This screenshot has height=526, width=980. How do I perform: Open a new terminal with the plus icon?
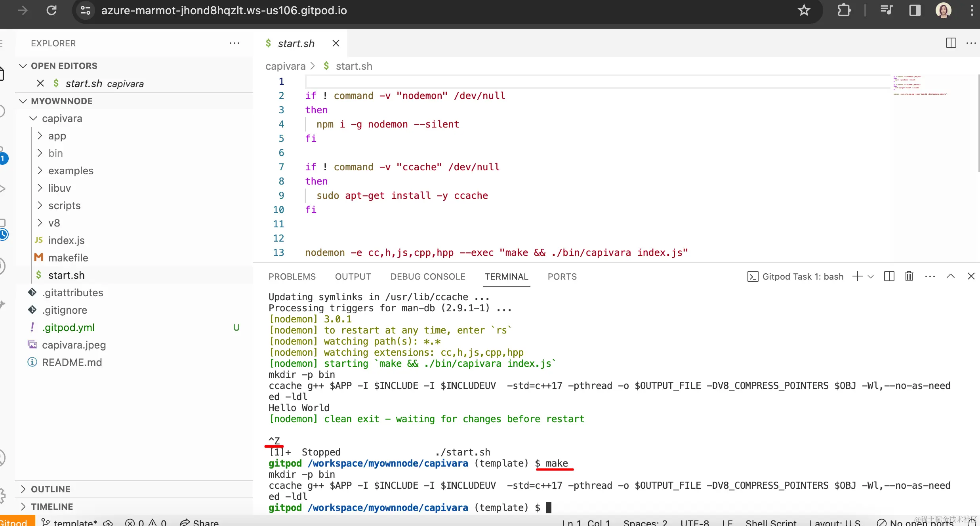click(856, 276)
